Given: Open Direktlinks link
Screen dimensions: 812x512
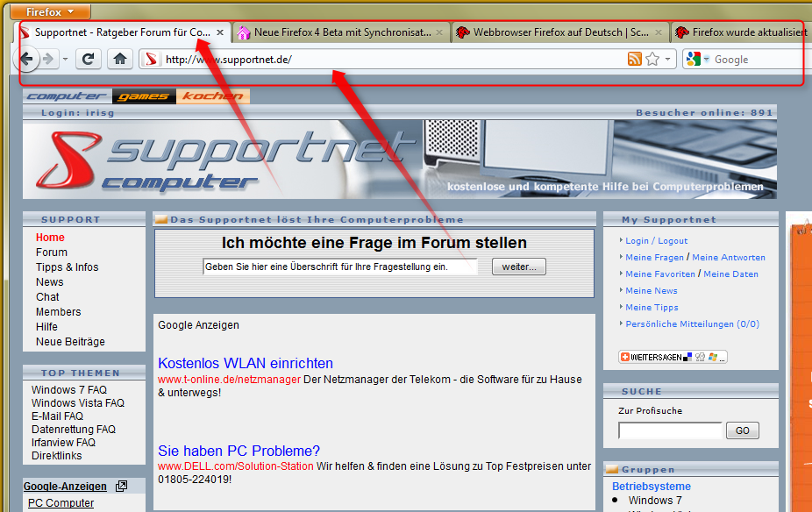Looking at the screenshot, I should [56, 456].
